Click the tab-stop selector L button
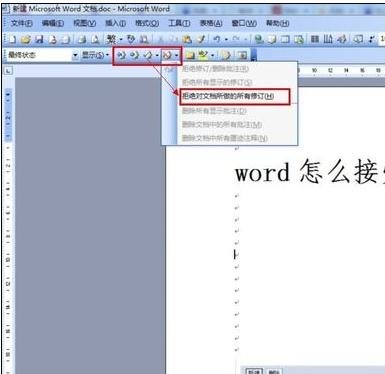Image resolution: width=385 pixels, height=374 pixels. click(8, 70)
